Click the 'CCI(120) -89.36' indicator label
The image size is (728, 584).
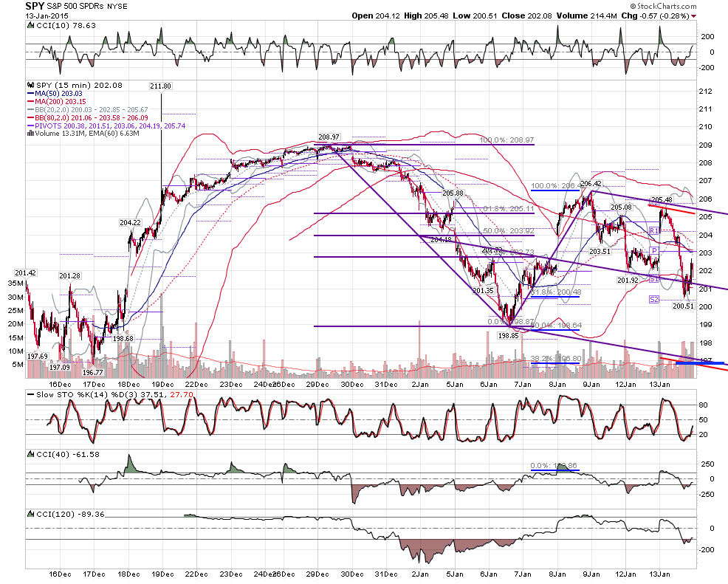click(70, 515)
